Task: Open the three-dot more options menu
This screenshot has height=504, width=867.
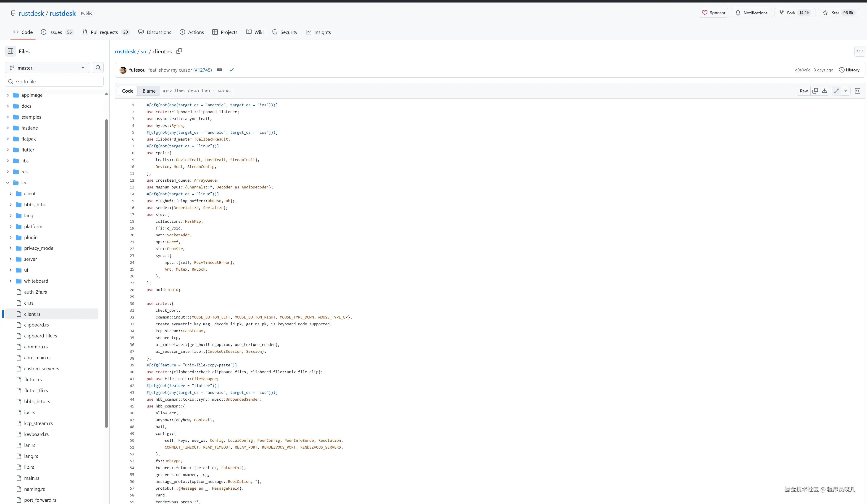Action: 860,51
